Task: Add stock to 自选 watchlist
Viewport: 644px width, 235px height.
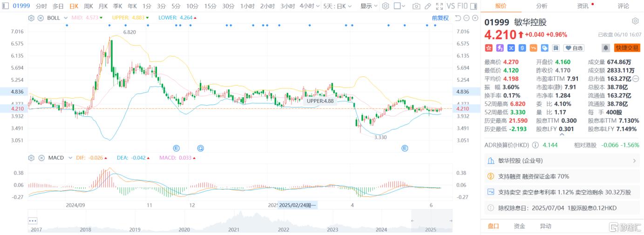Action: [574, 48]
